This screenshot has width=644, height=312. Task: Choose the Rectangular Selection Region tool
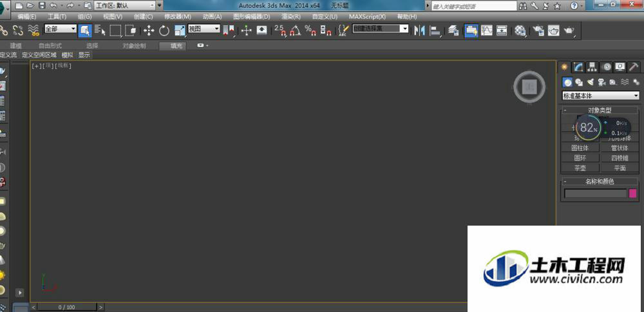(115, 30)
